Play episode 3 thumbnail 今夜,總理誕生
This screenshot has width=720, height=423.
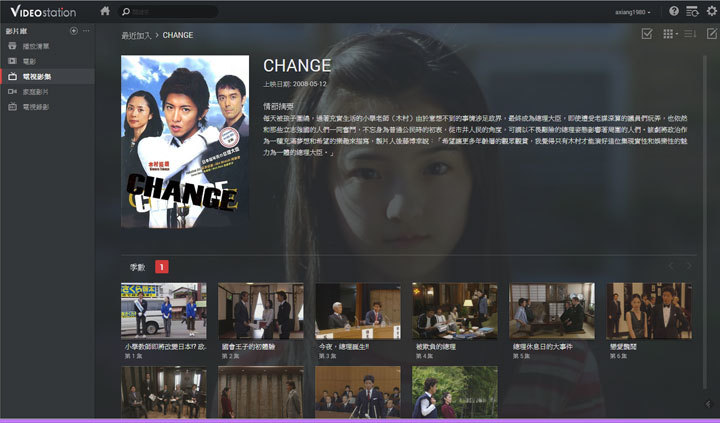358,311
